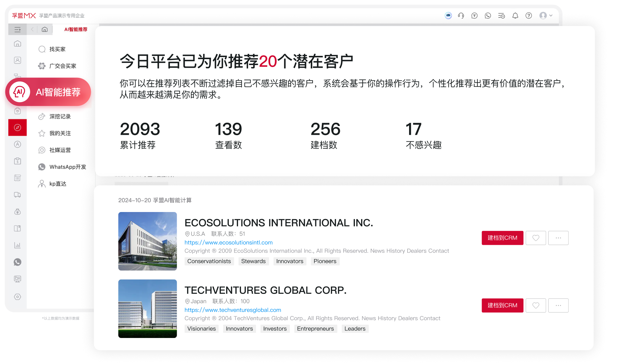Collapse the sidebar using the hamburger icon
Viewport: 629px width, 364px height.
pos(17,30)
